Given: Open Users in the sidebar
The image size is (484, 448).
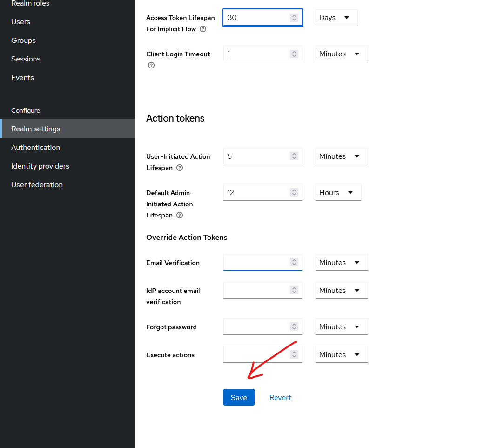Looking at the screenshot, I should [20, 22].
